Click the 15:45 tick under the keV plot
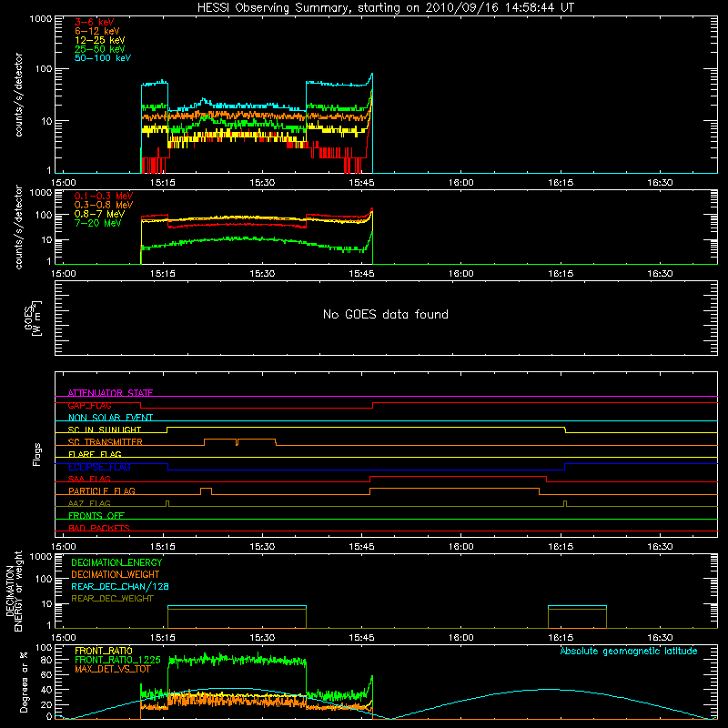The image size is (728, 728). point(361,183)
